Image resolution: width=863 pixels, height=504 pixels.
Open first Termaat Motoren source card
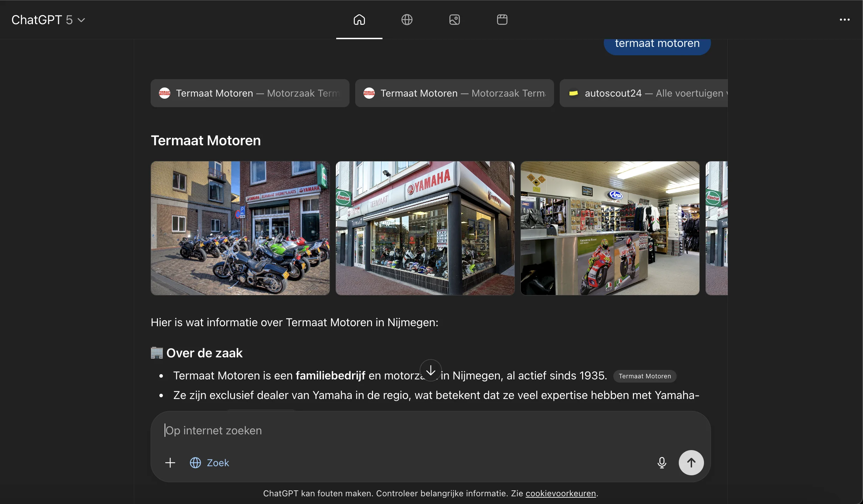250,93
